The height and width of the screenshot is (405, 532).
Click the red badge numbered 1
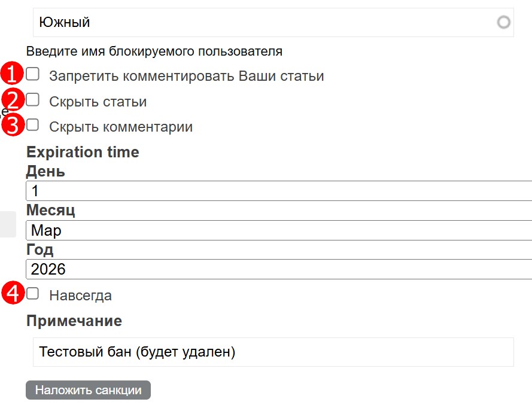click(11, 74)
